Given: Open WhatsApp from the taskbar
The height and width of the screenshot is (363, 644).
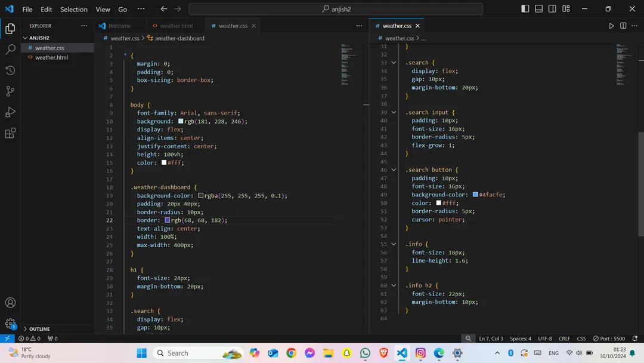Looking at the screenshot, I should (x=365, y=353).
